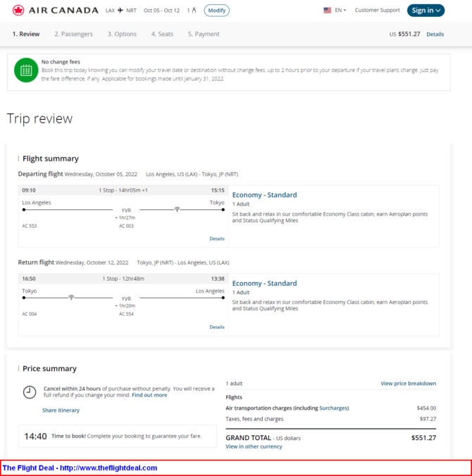The width and height of the screenshot is (472, 476).
Task: Click the $454.00 air transportation charge
Action: [x=426, y=408]
